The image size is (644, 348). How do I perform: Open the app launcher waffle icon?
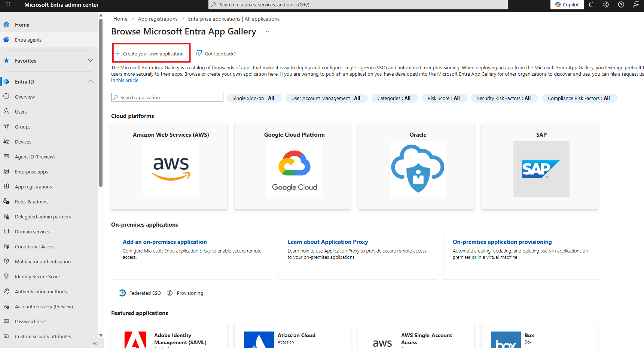click(x=7, y=5)
